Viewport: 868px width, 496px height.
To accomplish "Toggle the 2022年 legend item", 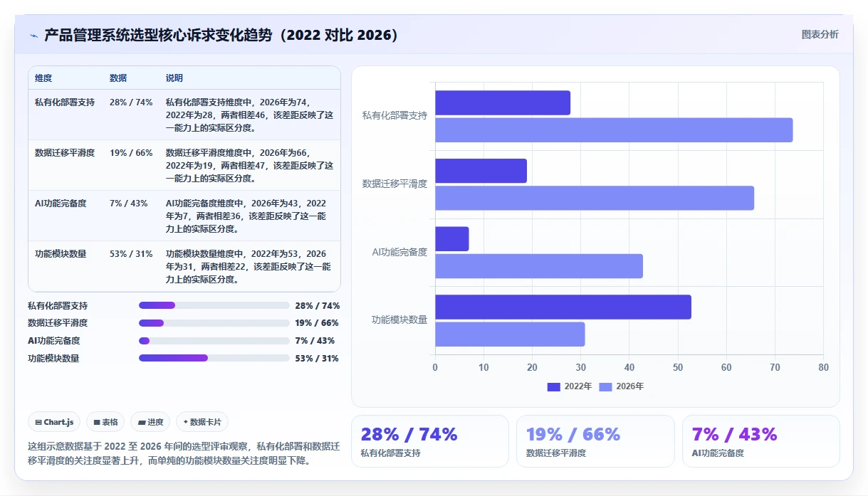I will 570,386.
